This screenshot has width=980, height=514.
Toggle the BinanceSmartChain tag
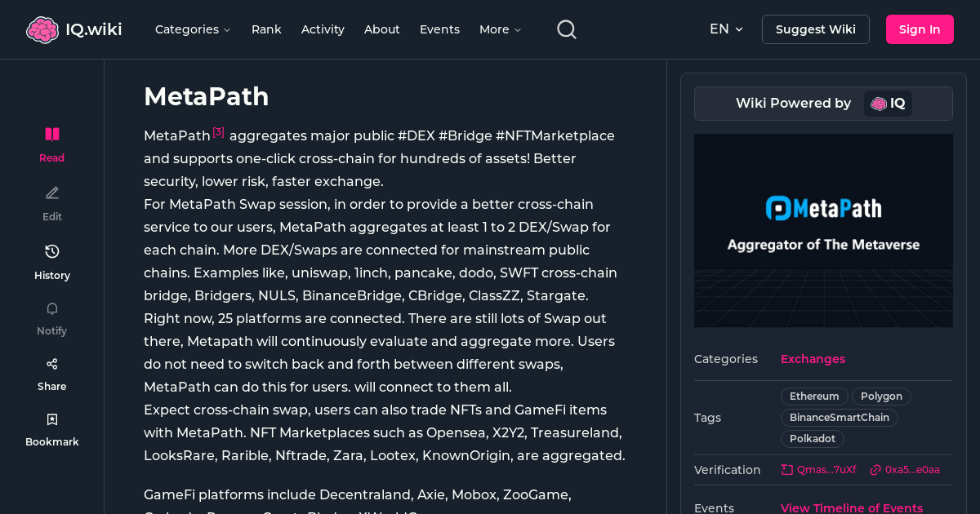click(839, 417)
